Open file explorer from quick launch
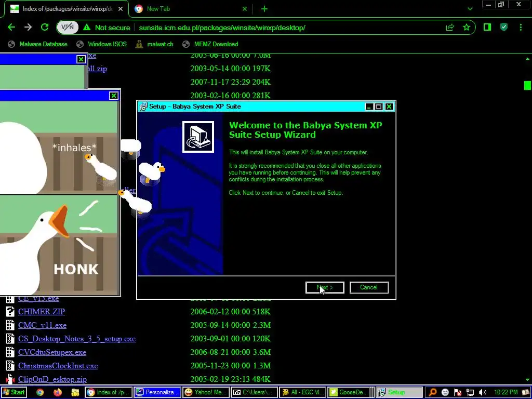Screen dimensions: 532x399 pos(75,392)
